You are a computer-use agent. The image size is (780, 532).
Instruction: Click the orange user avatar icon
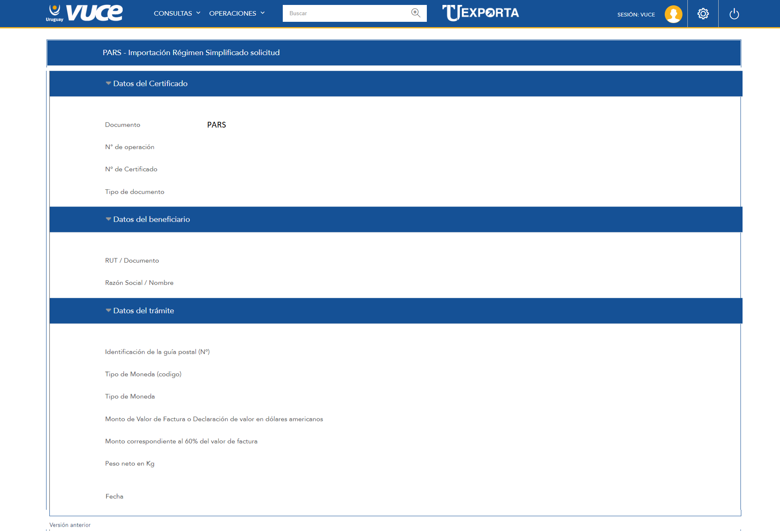(x=673, y=14)
